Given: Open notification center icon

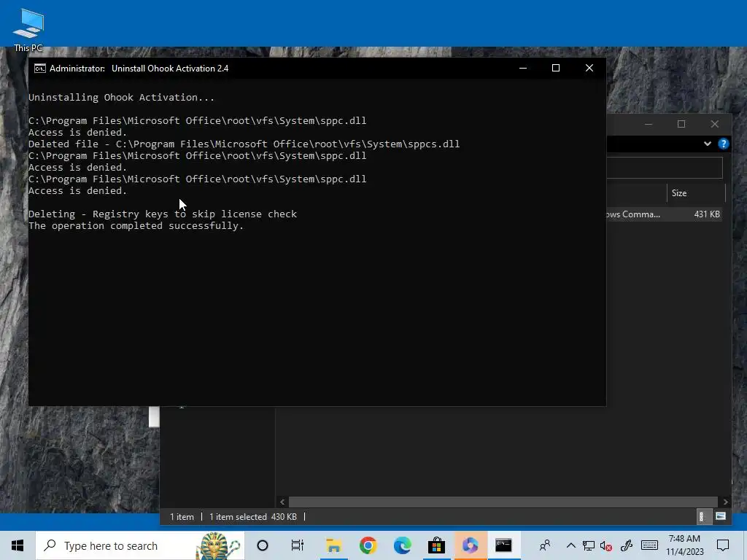Looking at the screenshot, I should click(723, 545).
